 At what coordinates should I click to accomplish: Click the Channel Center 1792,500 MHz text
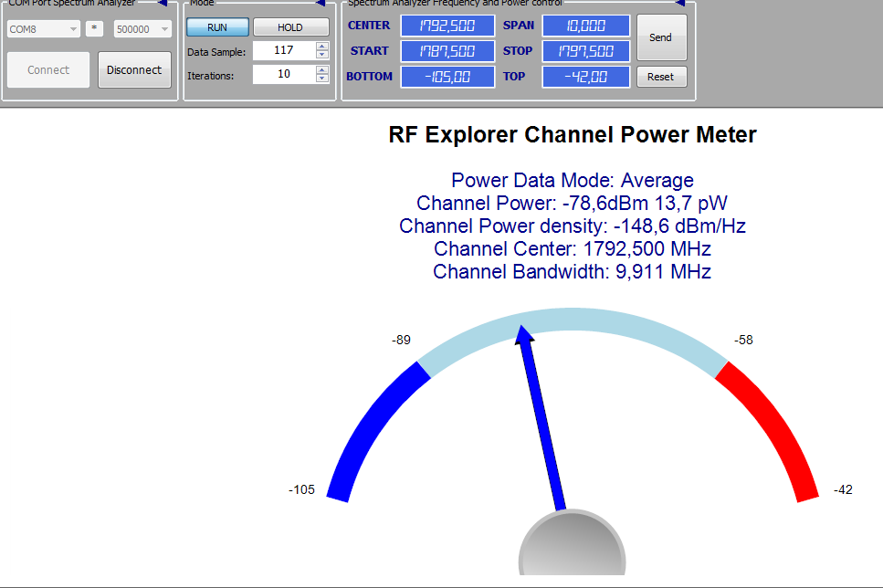pos(573,249)
